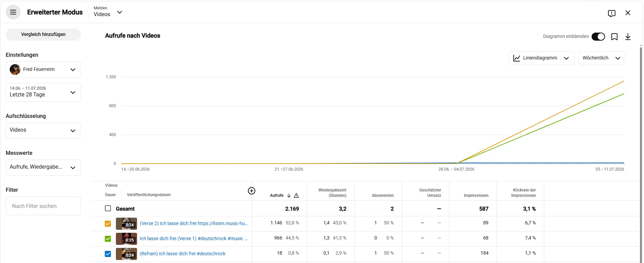This screenshot has height=263, width=644.
Task: Click the send feedback icon
Action: (611, 13)
